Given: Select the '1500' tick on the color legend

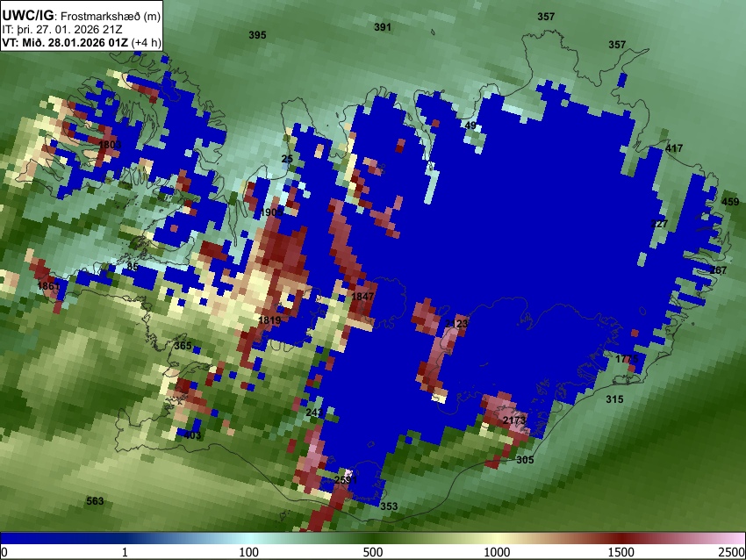Looking at the screenshot, I should click(620, 552).
